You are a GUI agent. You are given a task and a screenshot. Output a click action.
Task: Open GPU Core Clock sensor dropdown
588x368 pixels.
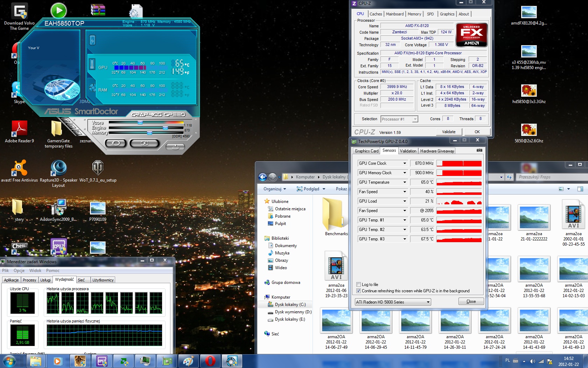point(405,163)
